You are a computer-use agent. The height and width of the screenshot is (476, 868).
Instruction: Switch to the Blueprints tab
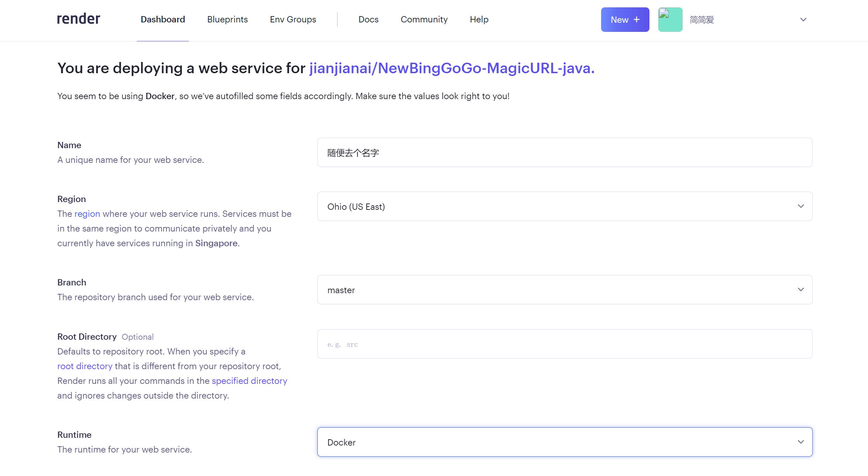tap(227, 20)
